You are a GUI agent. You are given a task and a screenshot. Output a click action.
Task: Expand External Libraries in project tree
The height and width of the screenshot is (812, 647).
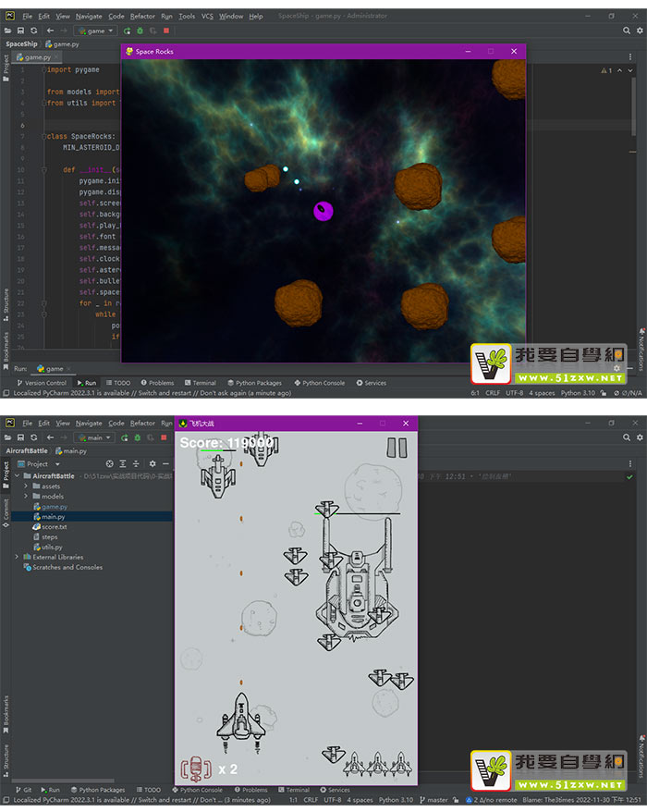[17, 558]
